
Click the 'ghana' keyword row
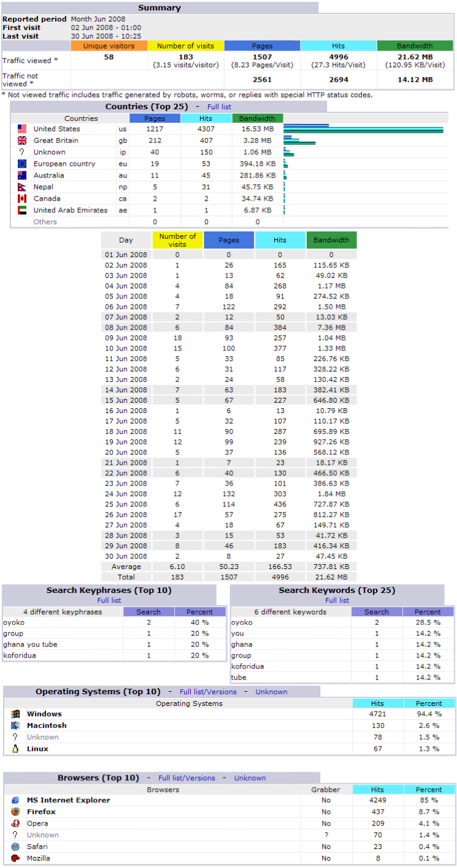pyautogui.click(x=342, y=645)
